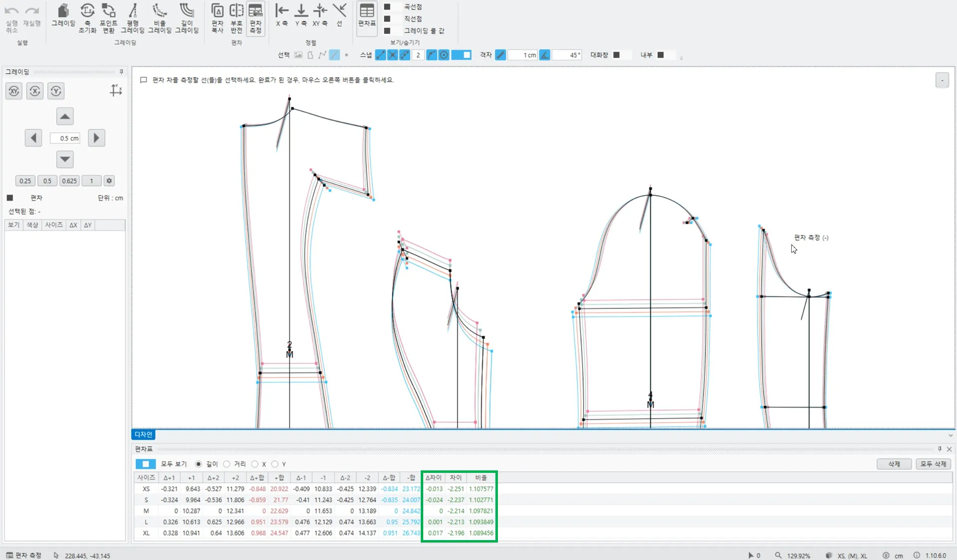
Task: Select the Y radio button in 편차표
Action: point(275,464)
